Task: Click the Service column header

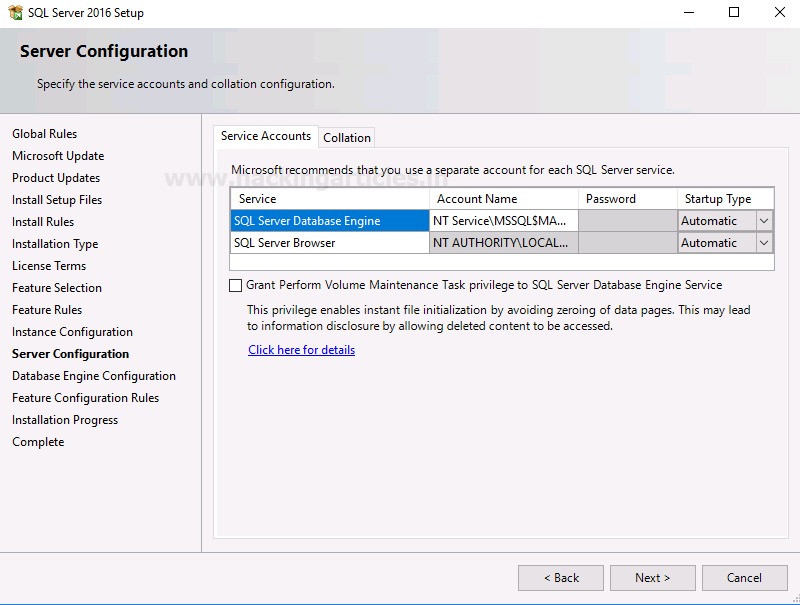Action: pyautogui.click(x=330, y=199)
